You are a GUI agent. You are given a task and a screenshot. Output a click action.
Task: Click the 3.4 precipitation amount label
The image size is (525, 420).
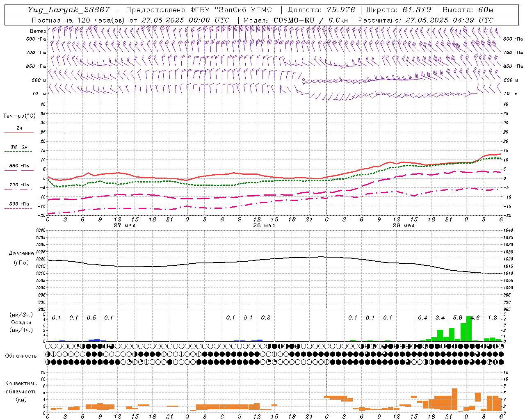coord(440,317)
